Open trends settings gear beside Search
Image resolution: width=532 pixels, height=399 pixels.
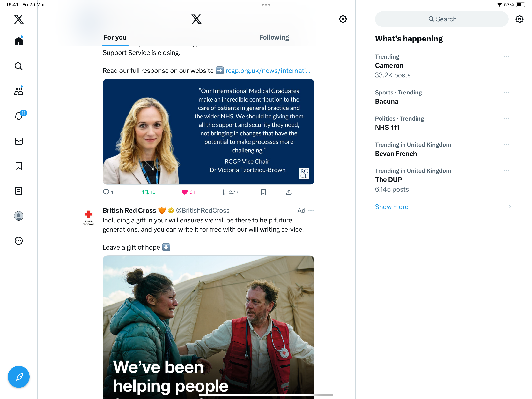tap(520, 19)
